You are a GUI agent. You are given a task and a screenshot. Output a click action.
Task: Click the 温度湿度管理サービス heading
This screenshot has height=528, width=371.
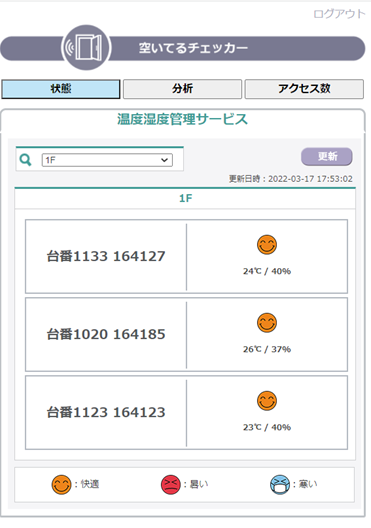coord(182,120)
